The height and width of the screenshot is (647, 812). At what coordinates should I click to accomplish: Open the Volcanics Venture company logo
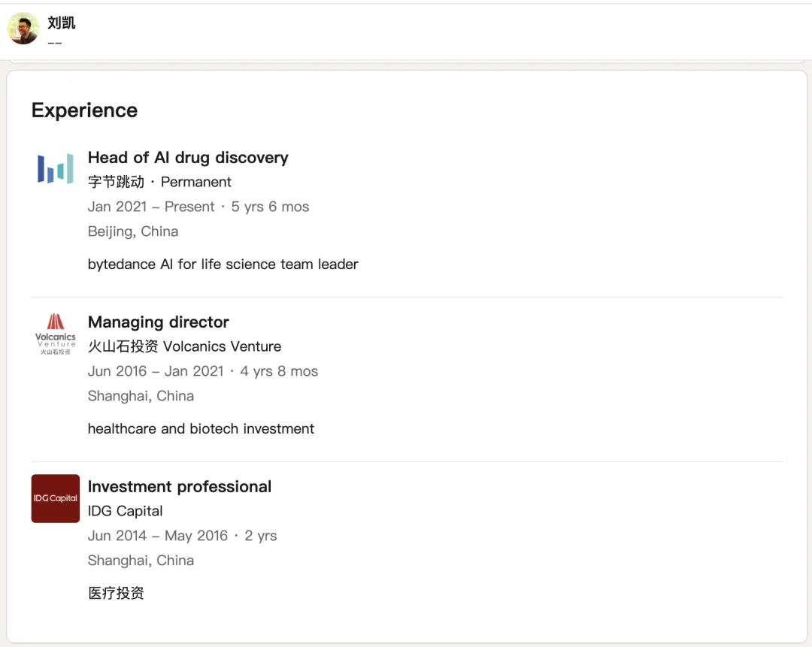(x=56, y=334)
